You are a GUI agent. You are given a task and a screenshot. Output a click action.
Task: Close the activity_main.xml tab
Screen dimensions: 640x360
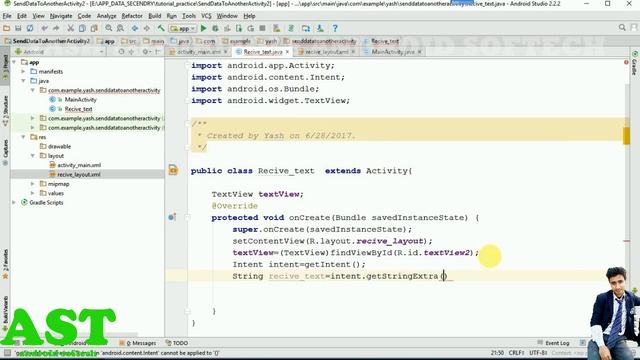click(x=225, y=52)
